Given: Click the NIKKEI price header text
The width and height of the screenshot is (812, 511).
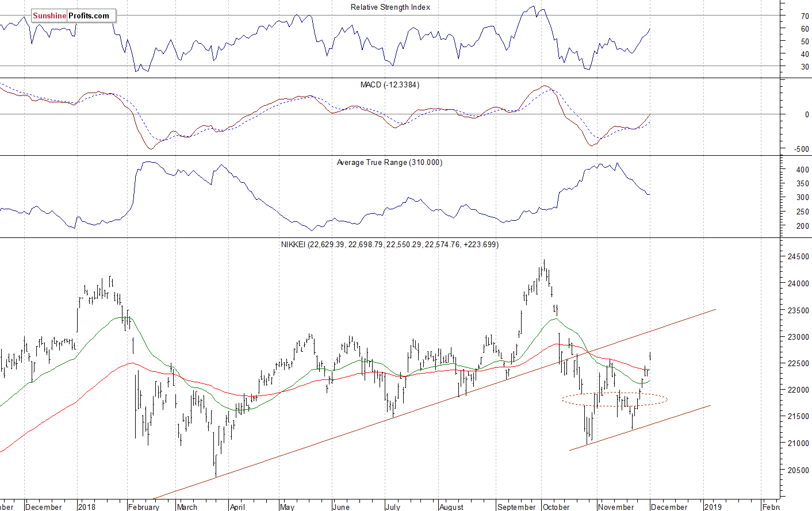Looking at the screenshot, I should click(390, 244).
